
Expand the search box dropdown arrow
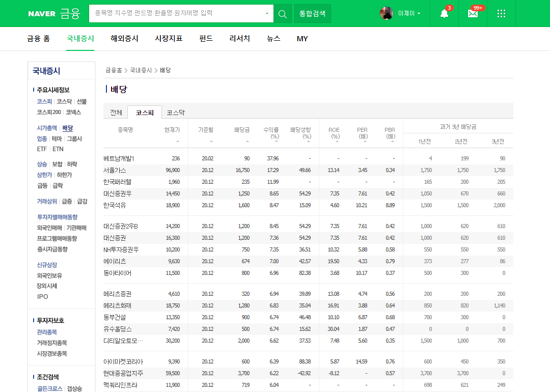click(x=267, y=14)
